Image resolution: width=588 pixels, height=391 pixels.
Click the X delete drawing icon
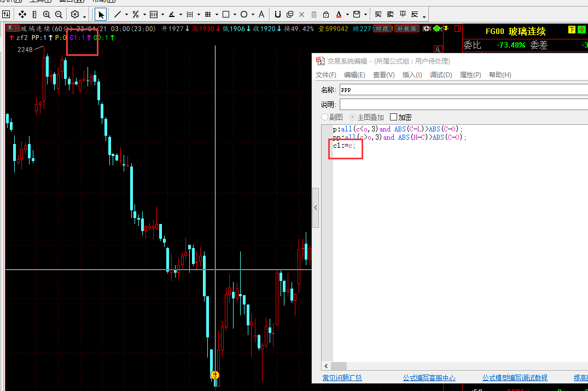tap(301, 14)
